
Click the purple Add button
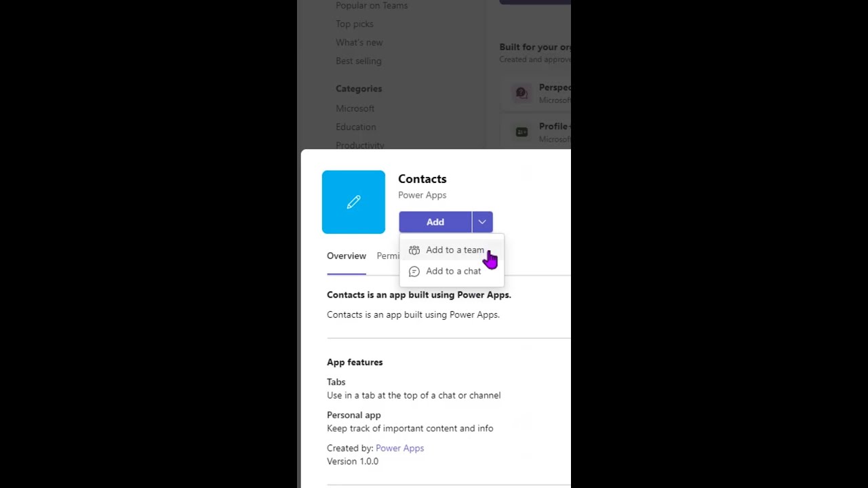pos(435,222)
